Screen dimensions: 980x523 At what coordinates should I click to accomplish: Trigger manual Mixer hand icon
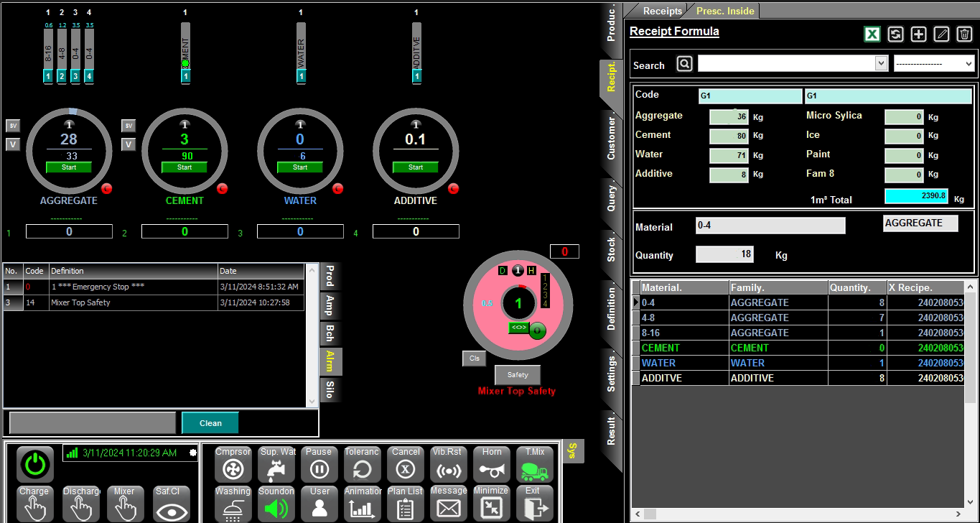tap(125, 504)
